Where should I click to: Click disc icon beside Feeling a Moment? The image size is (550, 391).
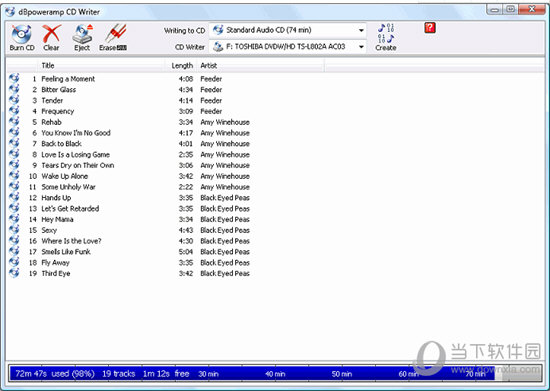[14, 78]
